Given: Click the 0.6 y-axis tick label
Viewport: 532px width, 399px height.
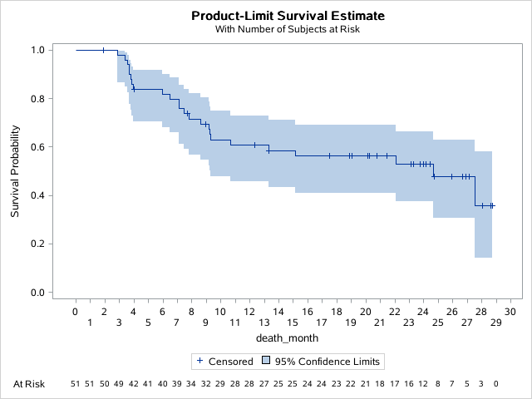Looking at the screenshot, I should pos(37,147).
